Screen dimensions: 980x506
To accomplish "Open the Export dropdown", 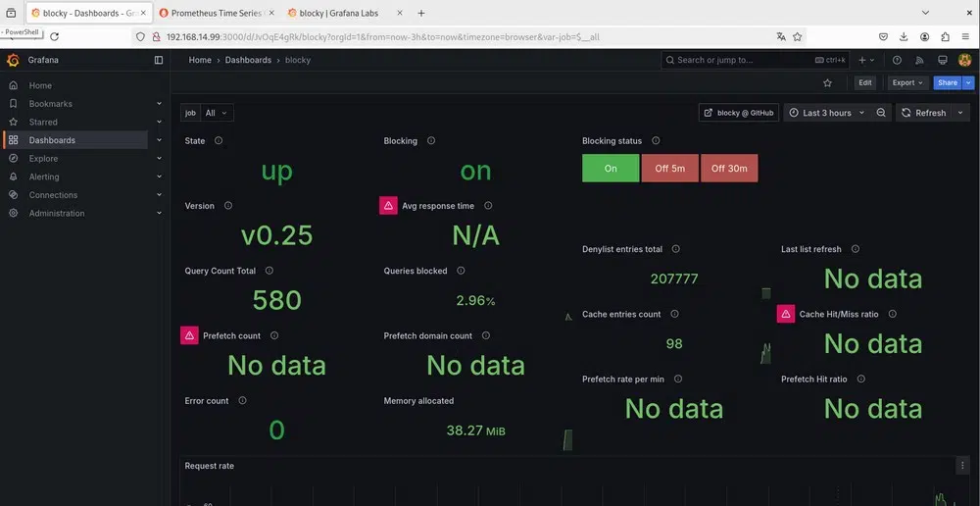I will point(907,82).
